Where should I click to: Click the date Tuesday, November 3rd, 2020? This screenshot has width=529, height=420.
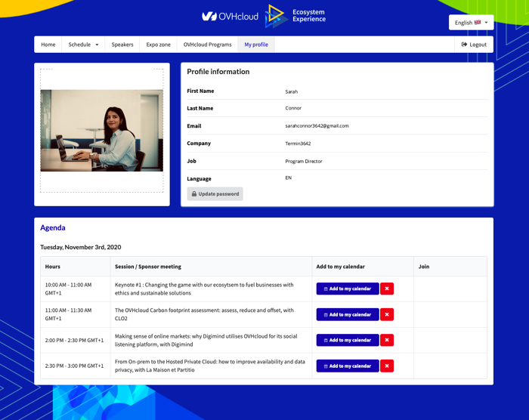tap(81, 247)
